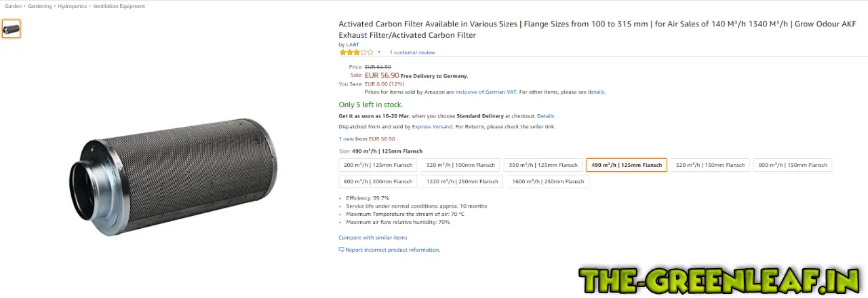Open the LABT brand link
The width and height of the screenshot is (868, 298).
[x=353, y=45]
